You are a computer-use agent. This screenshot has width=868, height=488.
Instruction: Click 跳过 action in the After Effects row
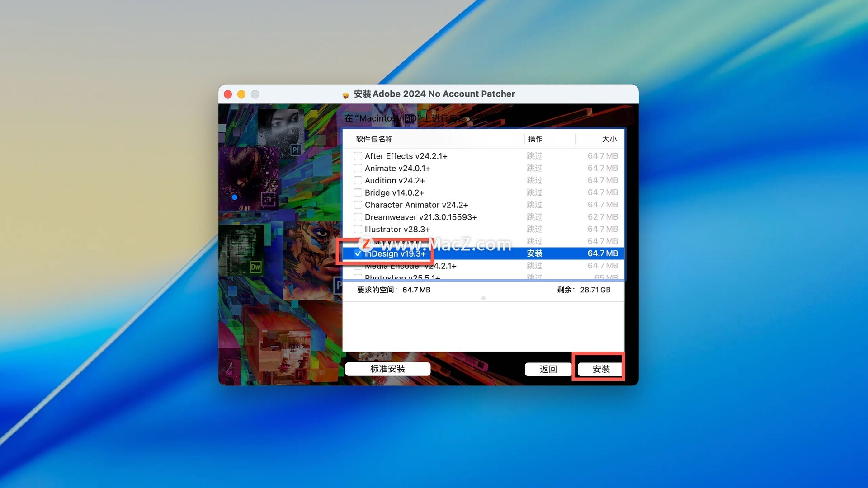(x=534, y=156)
